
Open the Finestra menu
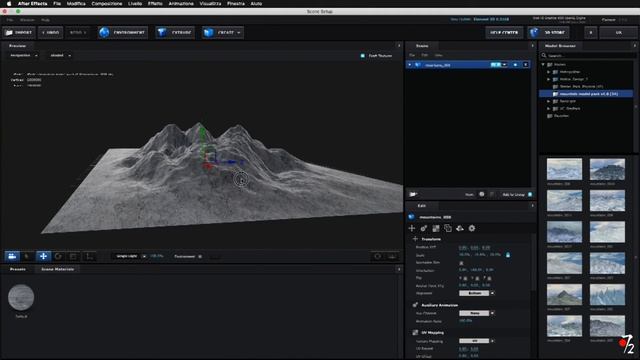(236, 3)
